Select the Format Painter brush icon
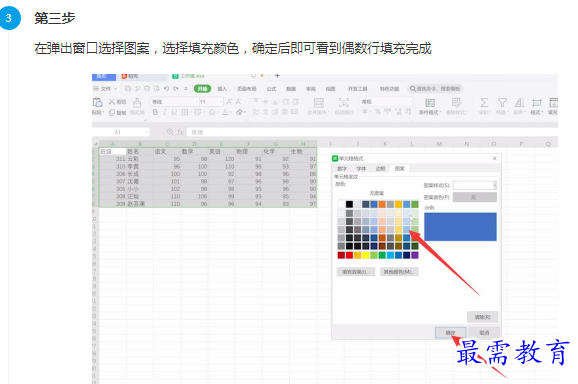Image resolution: width=578 pixels, height=384 pixels. pos(137,102)
